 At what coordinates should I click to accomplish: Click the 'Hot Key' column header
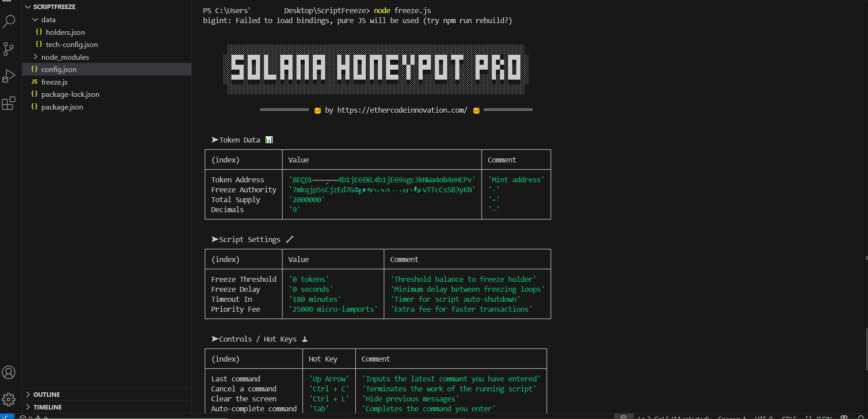pos(323,359)
